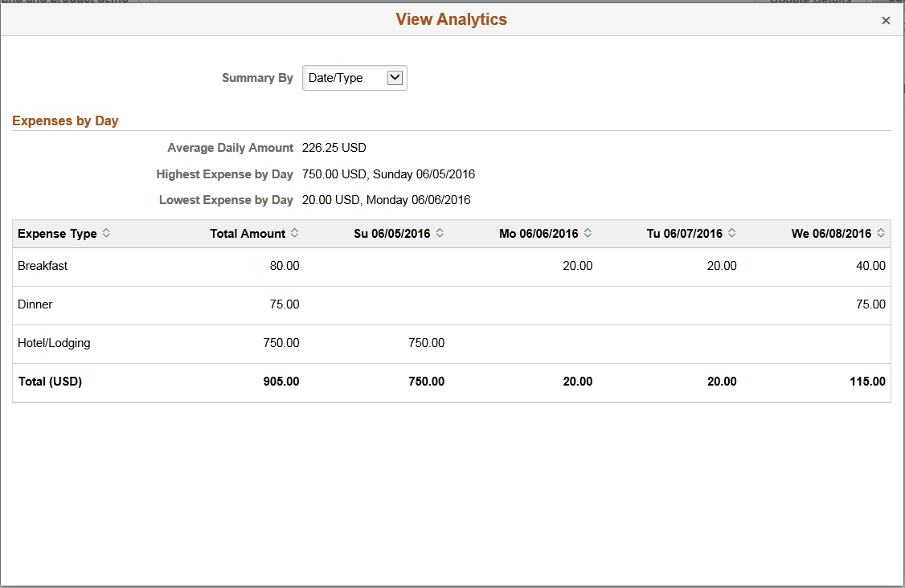Click the 905.00 grand total cell

281,381
